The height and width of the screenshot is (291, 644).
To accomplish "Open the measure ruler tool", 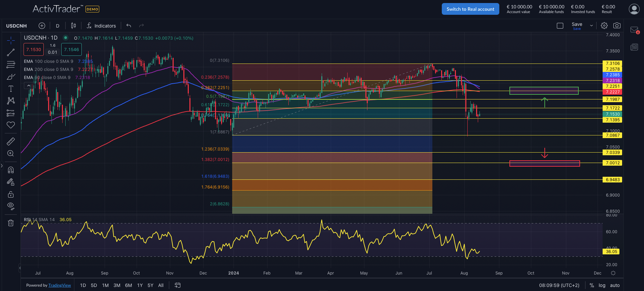I will 11,141.
